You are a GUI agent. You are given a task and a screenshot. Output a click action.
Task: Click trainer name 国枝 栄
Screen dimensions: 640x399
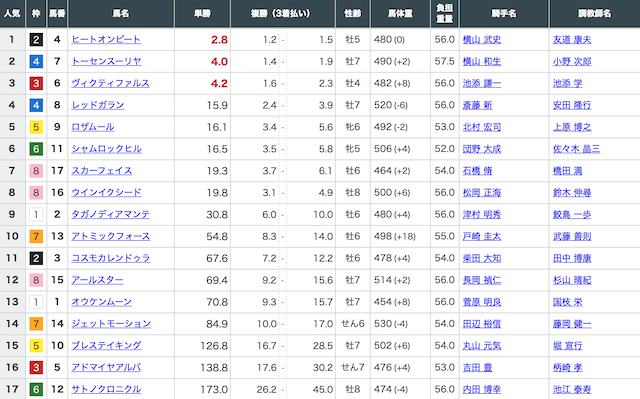coord(567,302)
